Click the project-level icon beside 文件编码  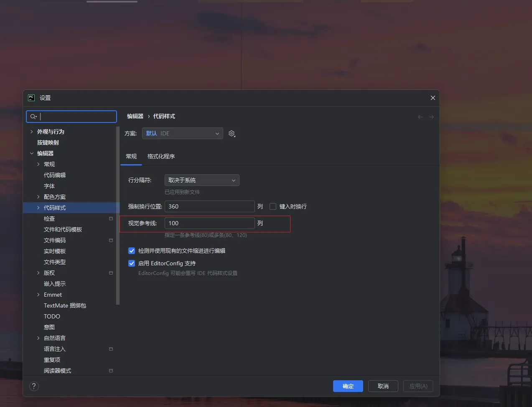(111, 240)
